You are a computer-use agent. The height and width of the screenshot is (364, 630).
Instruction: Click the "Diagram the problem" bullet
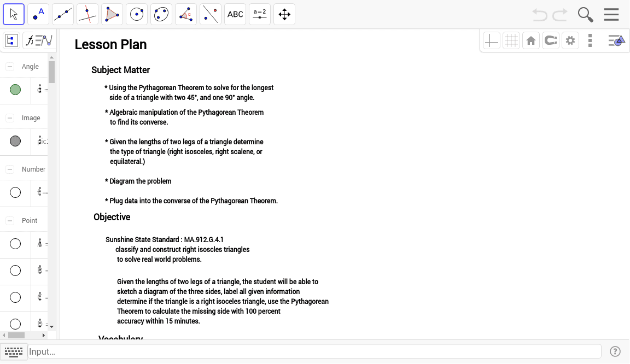point(138,181)
